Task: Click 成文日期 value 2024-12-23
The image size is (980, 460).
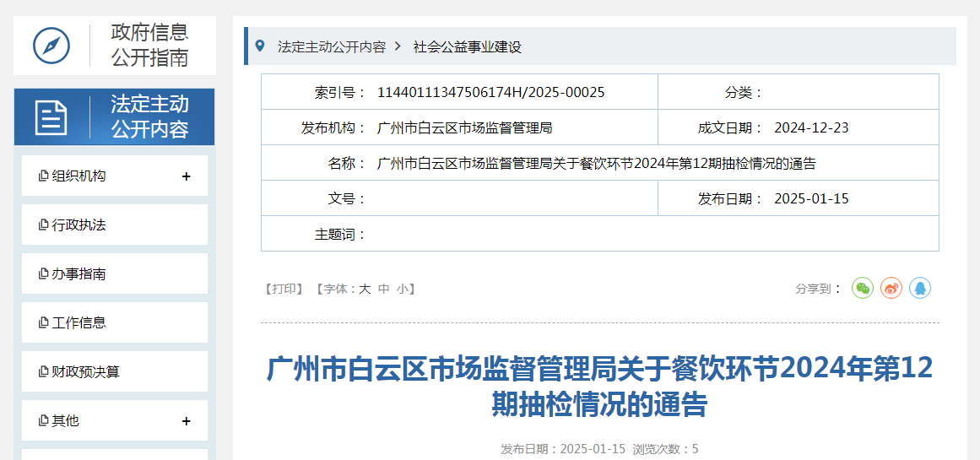Action: point(811,128)
